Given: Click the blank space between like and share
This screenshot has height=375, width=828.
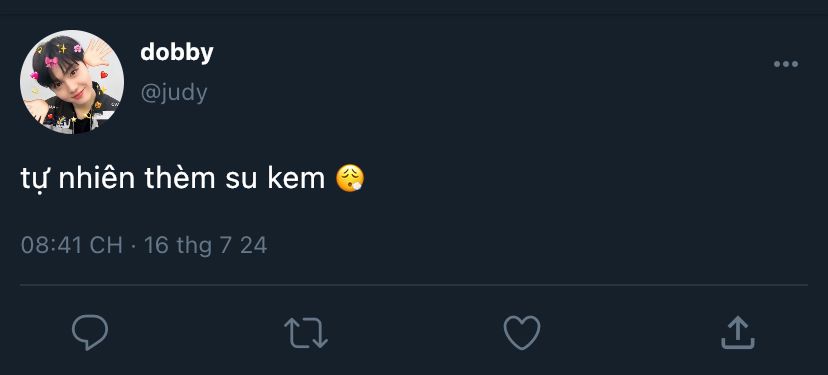Looking at the screenshot, I should (x=631, y=333).
